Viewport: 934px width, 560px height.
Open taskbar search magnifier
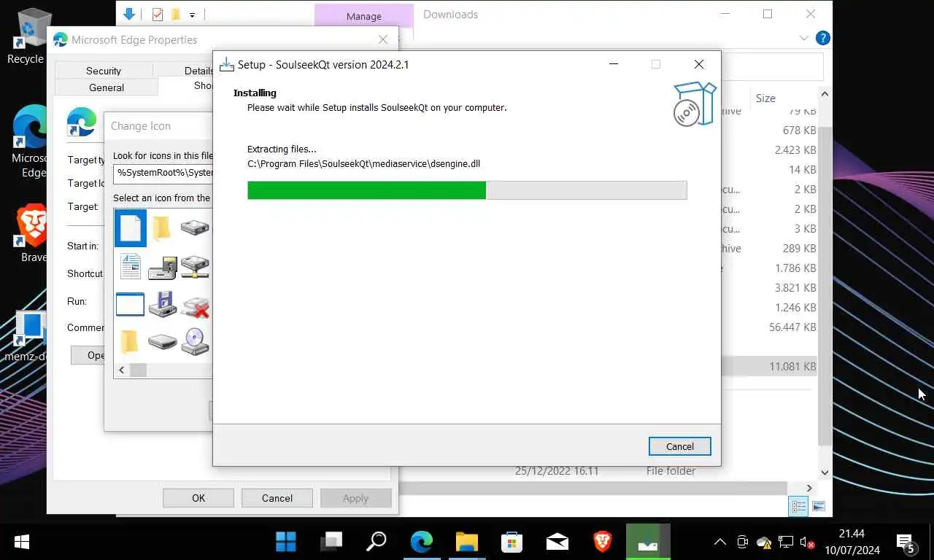point(376,542)
